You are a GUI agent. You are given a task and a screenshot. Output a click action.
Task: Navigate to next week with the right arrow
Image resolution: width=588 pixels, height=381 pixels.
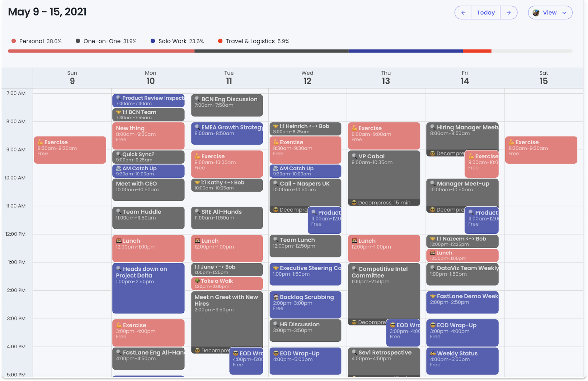click(509, 12)
